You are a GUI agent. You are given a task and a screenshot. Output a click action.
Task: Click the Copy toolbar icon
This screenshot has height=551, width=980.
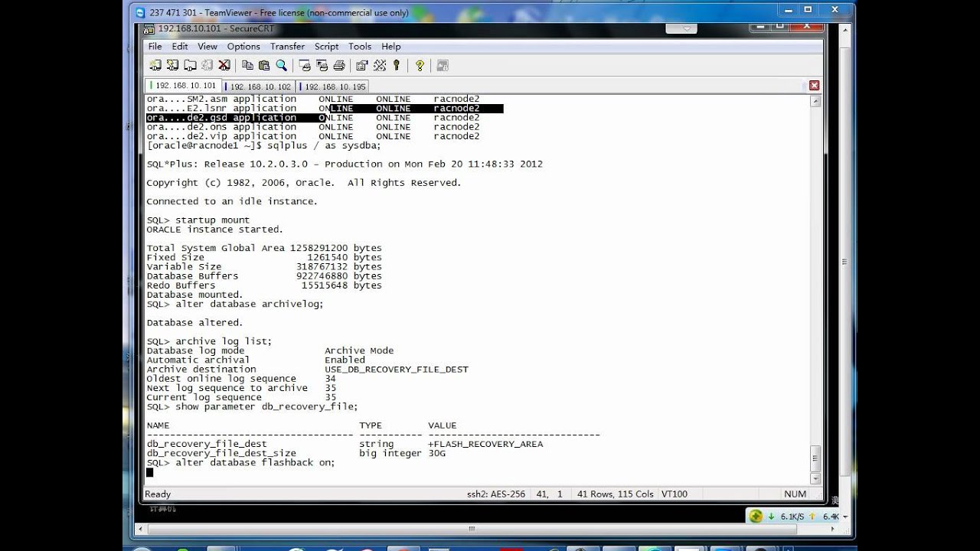click(247, 66)
